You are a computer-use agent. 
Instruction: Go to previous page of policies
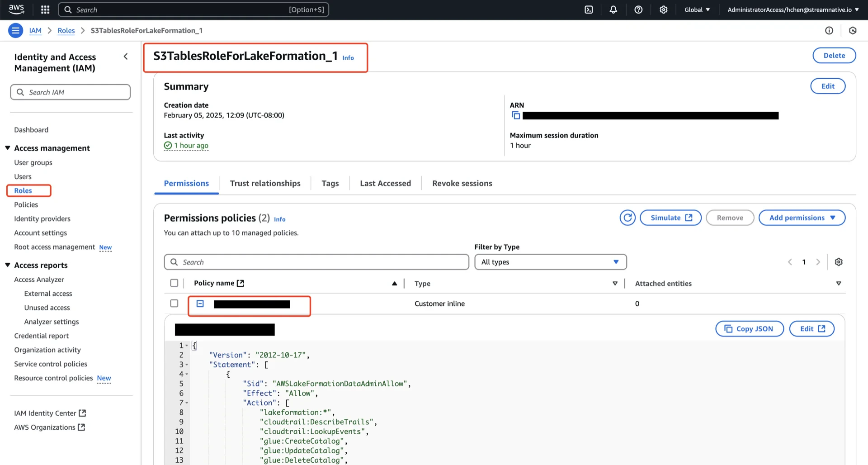tap(790, 262)
